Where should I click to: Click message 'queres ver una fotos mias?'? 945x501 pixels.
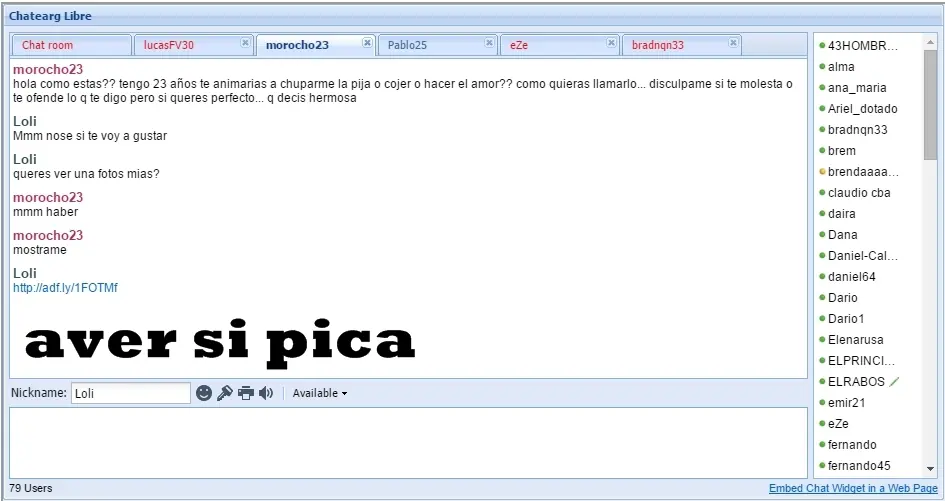click(86, 174)
